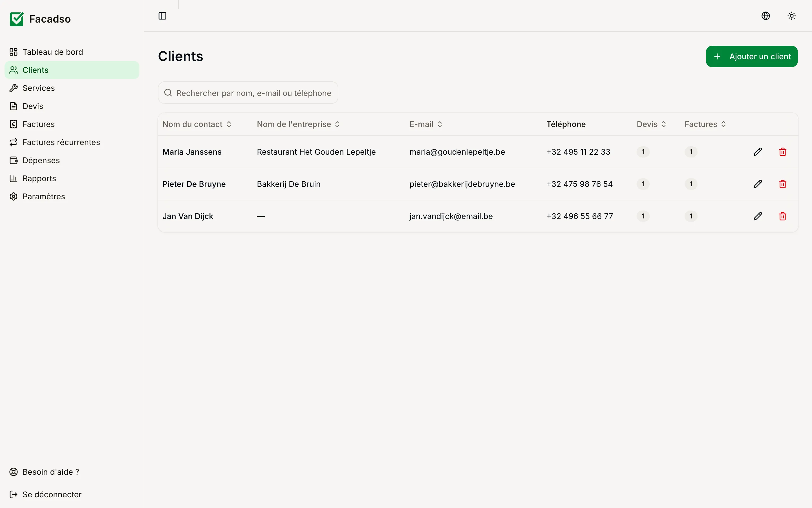Open Paramètres settings
The height and width of the screenshot is (508, 812).
point(72,196)
